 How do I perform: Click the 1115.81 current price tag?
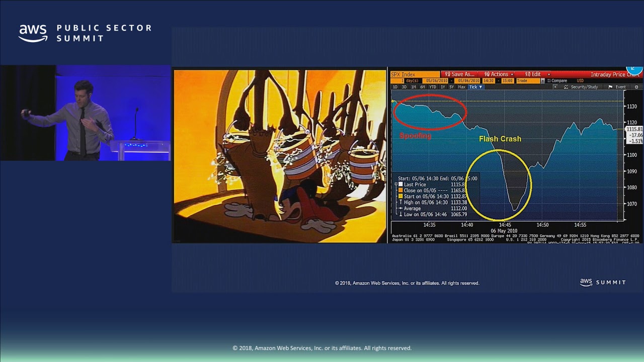click(634, 129)
